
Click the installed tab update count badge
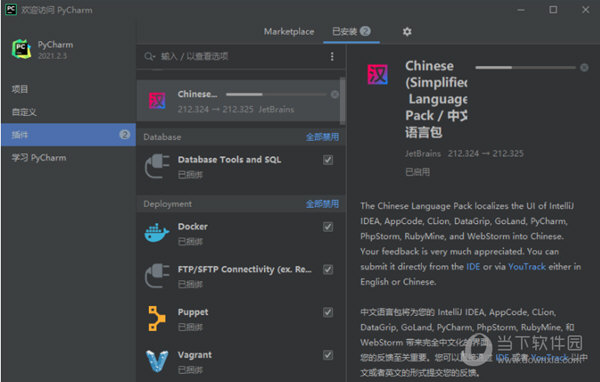[x=365, y=31]
